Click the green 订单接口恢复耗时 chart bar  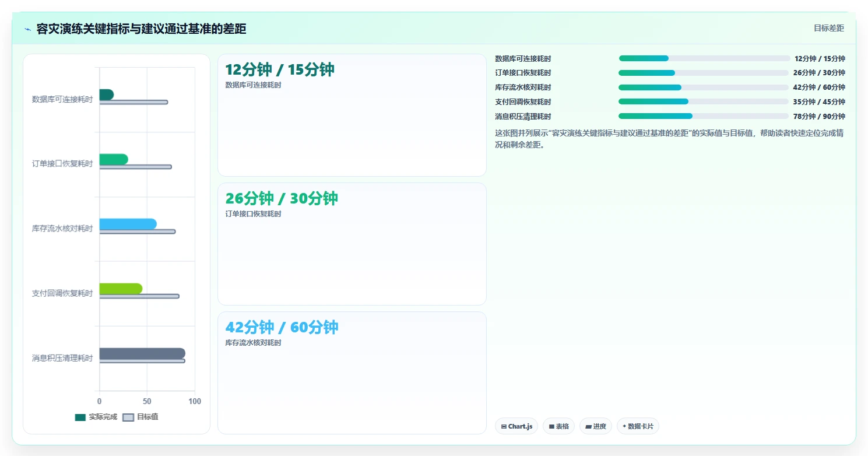point(114,159)
